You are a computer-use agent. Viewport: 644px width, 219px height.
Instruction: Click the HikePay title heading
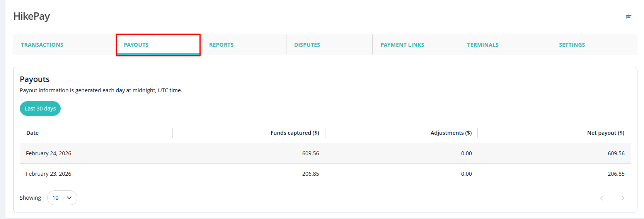tap(32, 16)
